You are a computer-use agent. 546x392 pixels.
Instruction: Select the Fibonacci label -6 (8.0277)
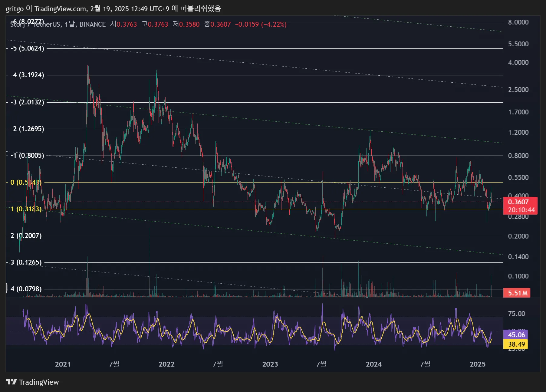pos(27,21)
